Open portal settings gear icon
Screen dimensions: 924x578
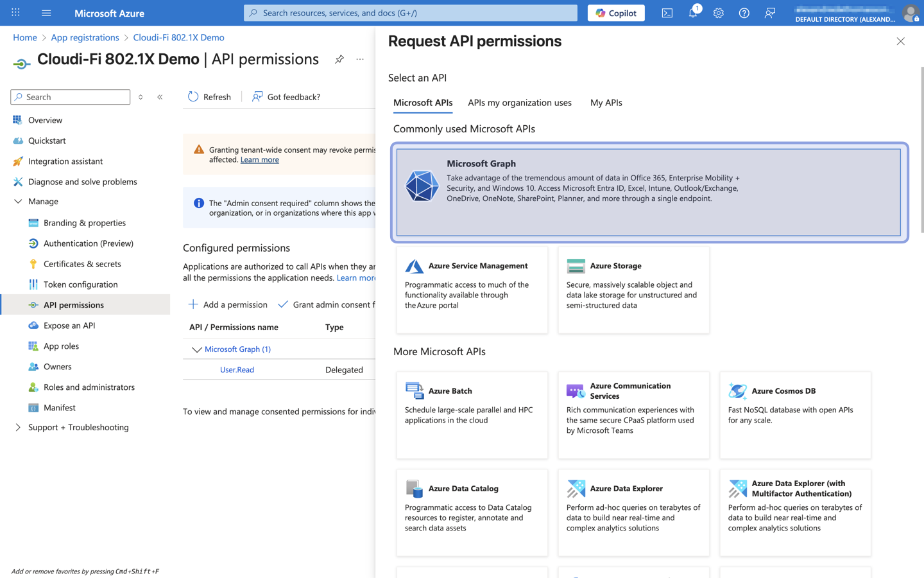point(719,13)
